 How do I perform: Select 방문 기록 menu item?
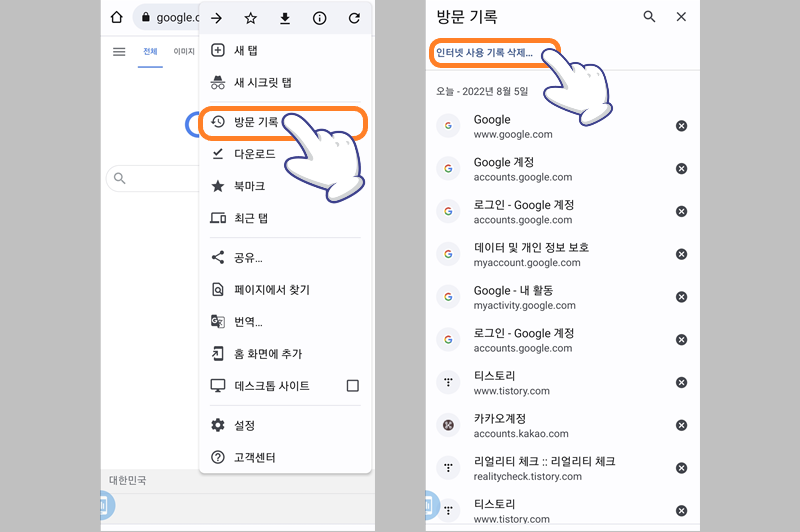tap(283, 122)
